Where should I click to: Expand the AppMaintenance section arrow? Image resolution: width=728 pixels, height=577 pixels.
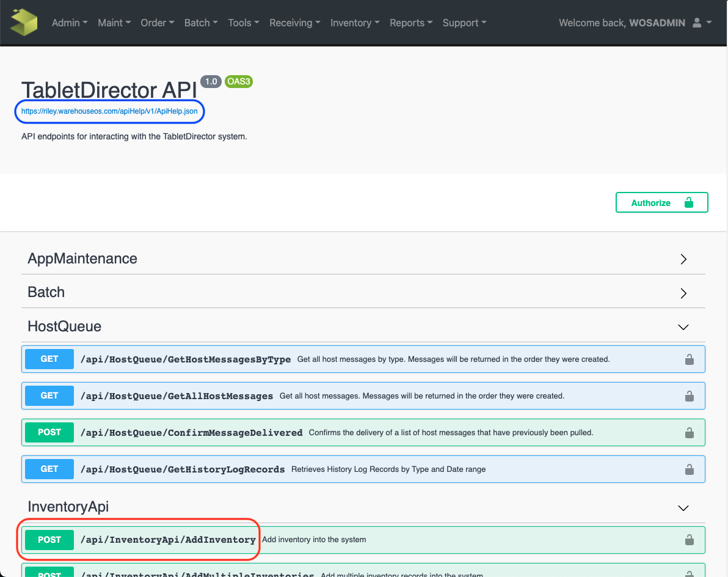[683, 259]
